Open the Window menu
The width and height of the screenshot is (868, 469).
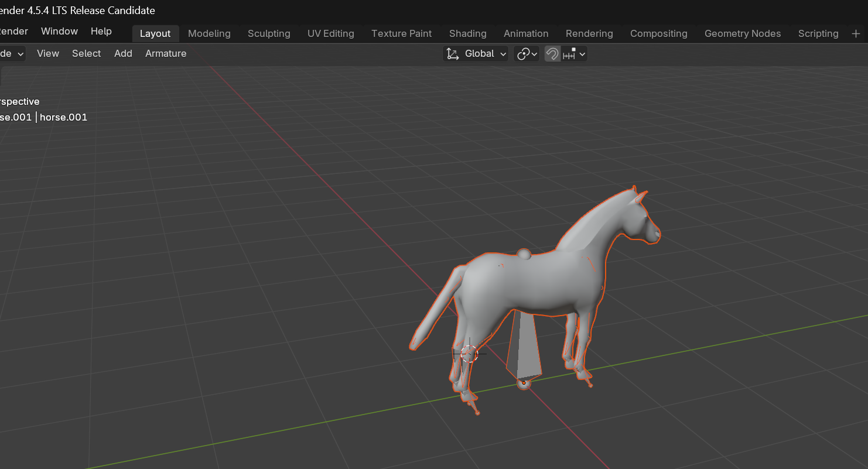(x=59, y=31)
